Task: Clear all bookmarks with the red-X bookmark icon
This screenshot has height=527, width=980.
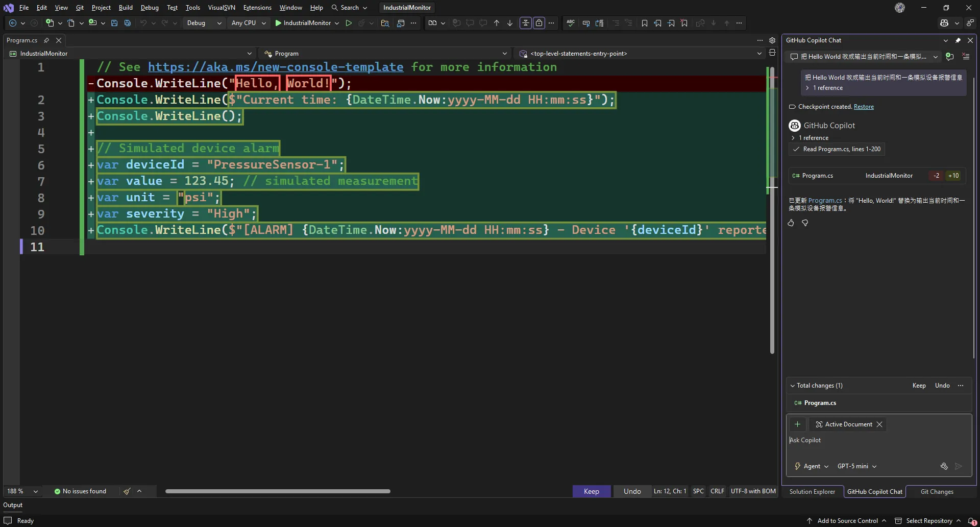Action: click(x=684, y=23)
